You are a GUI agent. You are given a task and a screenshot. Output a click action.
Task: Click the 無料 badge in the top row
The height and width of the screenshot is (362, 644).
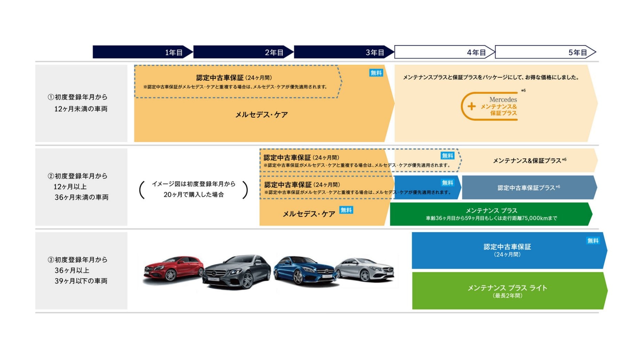[x=377, y=73]
